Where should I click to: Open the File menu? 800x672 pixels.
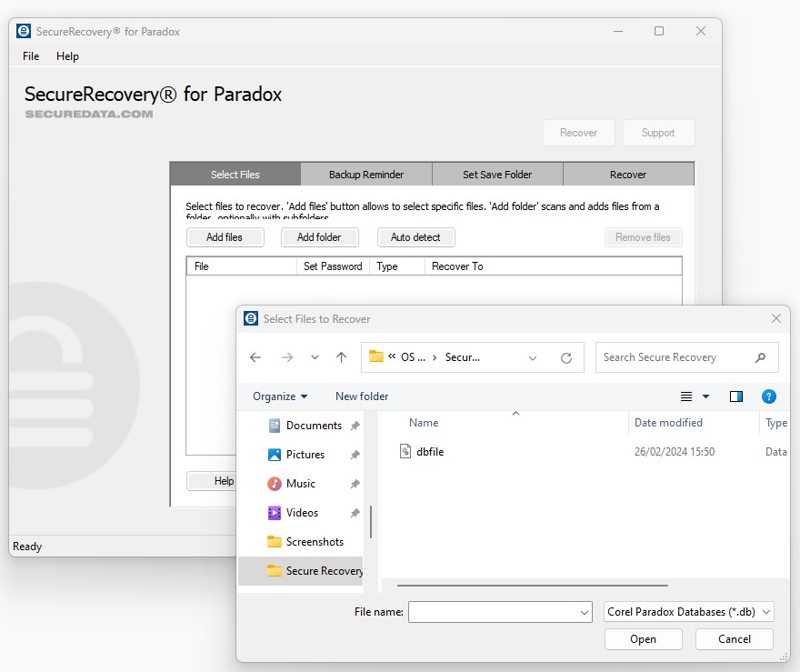(x=31, y=56)
